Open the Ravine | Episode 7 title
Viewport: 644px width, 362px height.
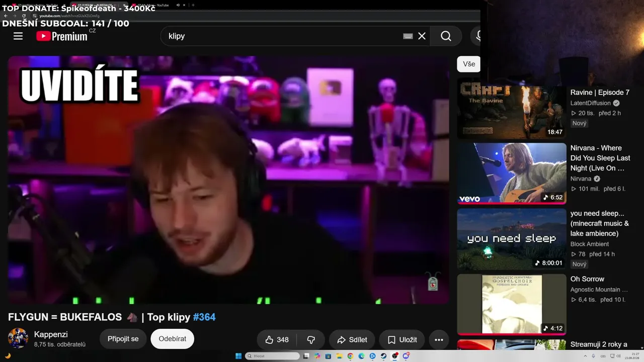[x=600, y=93]
